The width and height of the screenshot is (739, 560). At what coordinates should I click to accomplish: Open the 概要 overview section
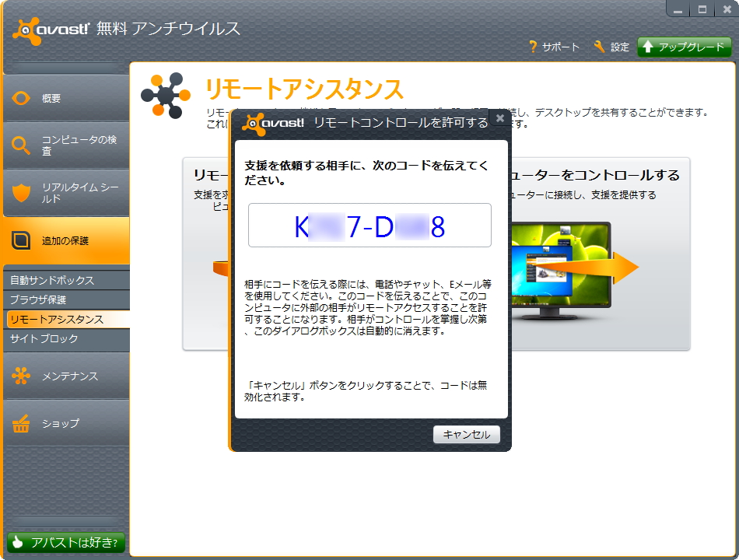tap(19, 98)
